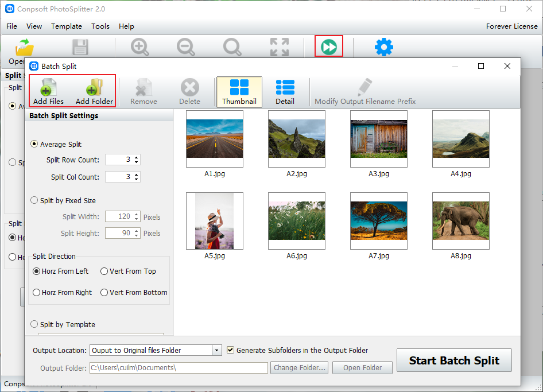Select Split by Template option
Image resolution: width=543 pixels, height=392 pixels.
34,324
